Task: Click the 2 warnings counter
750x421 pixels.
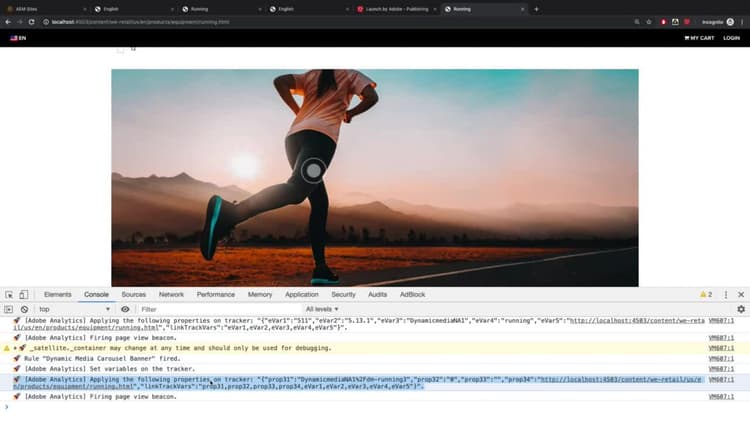Action: 706,295
